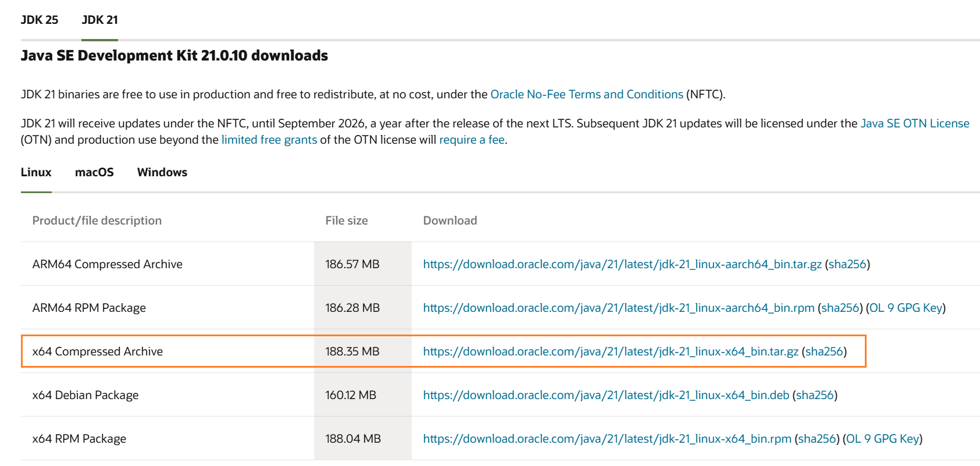Screen dimensions: 980x466
Task: Switch to the Windows tab
Action: click(x=162, y=172)
